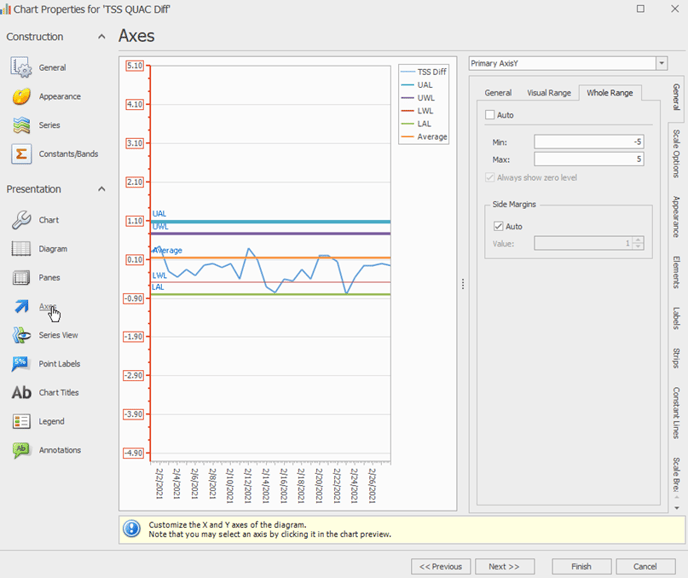Viewport: 688px width, 578px height.
Task: Increase the side margin Value spinner
Action: click(x=638, y=240)
